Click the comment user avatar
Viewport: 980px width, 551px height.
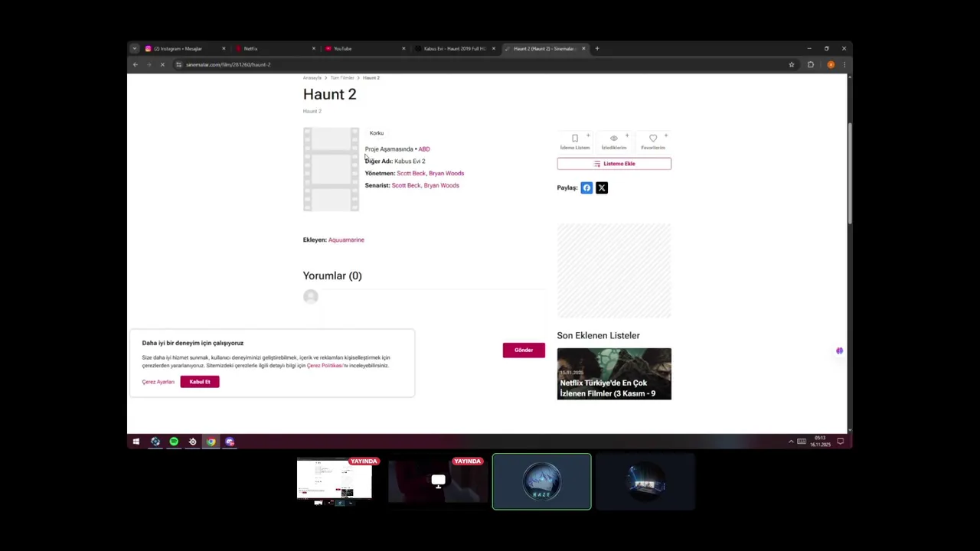coord(311,297)
